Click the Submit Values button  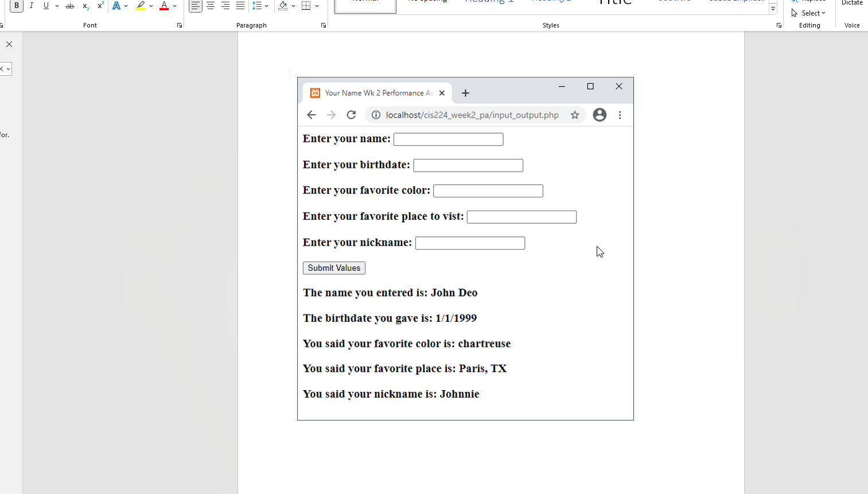tap(334, 268)
